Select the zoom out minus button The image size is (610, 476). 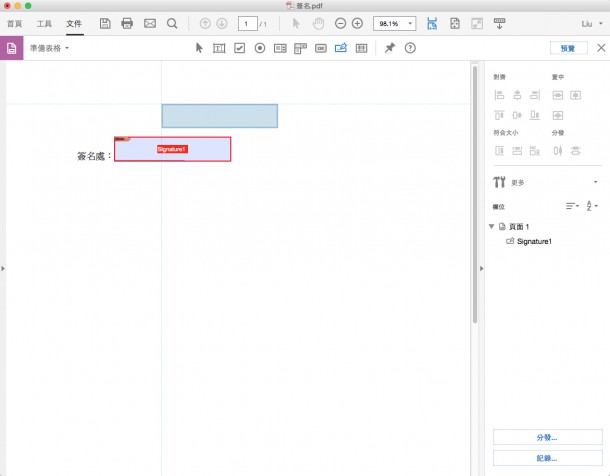tap(340, 23)
